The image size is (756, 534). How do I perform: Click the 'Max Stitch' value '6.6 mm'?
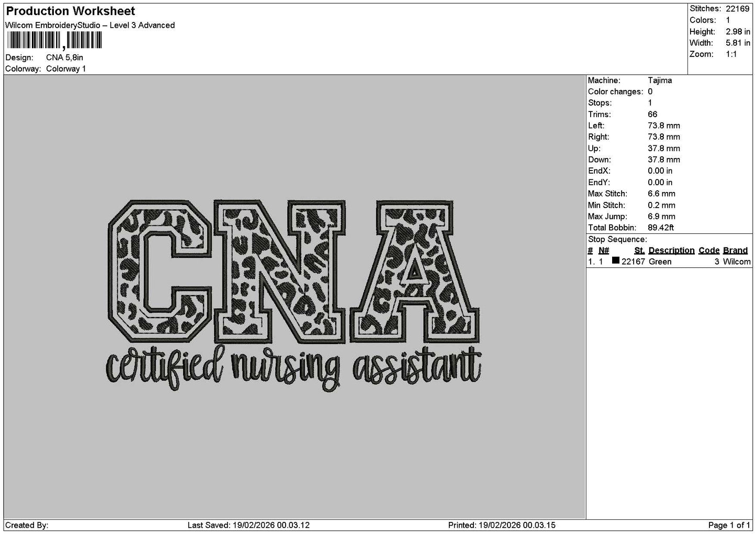point(661,194)
